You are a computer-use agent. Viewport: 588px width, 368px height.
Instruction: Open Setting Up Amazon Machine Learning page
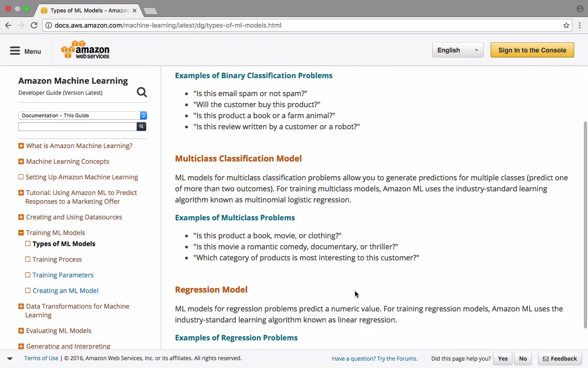(82, 177)
